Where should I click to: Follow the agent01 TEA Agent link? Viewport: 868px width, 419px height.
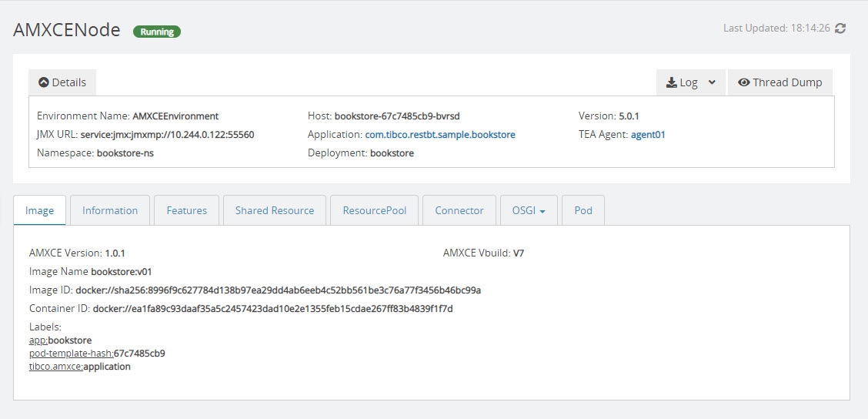(x=648, y=135)
